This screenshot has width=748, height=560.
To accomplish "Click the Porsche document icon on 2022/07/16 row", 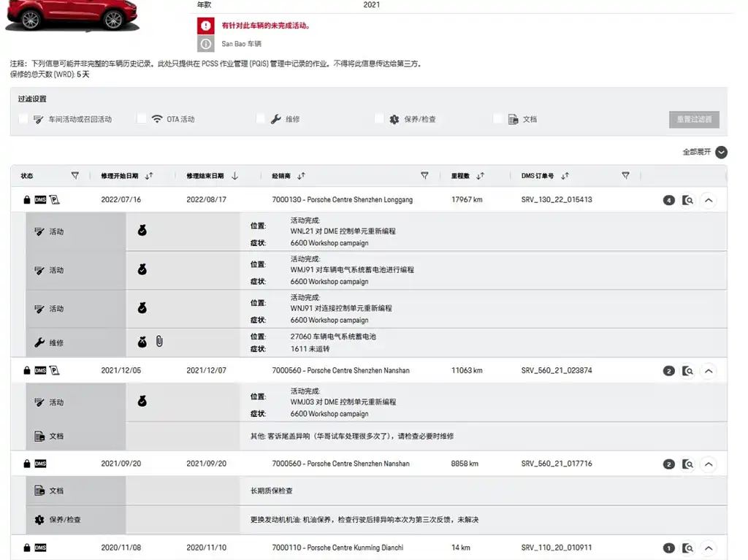I will 54,199.
